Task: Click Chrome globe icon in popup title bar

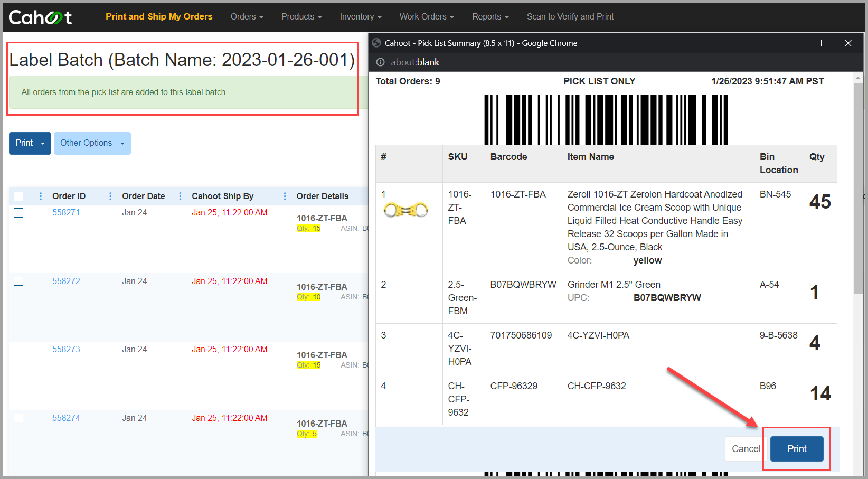Action: [376, 43]
